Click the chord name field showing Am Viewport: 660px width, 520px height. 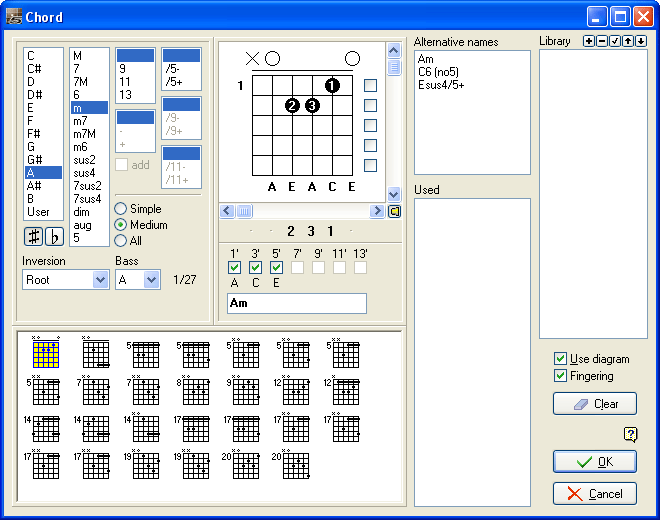(297, 303)
